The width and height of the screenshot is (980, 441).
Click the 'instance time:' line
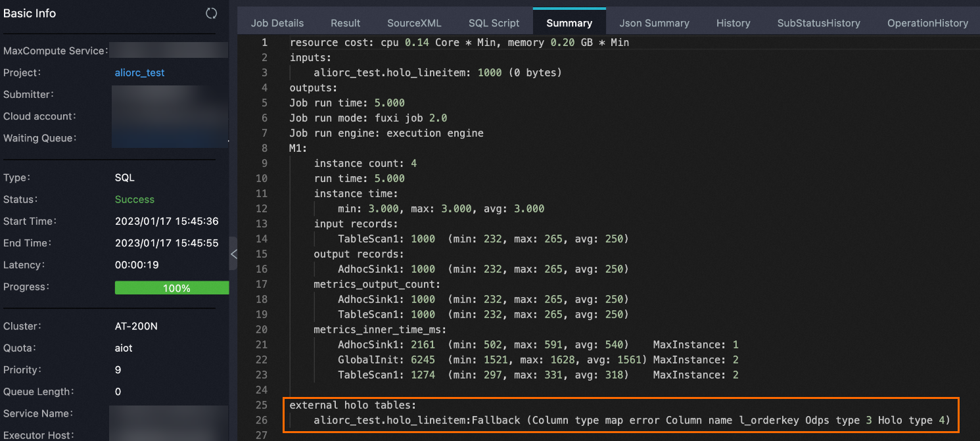pos(356,194)
